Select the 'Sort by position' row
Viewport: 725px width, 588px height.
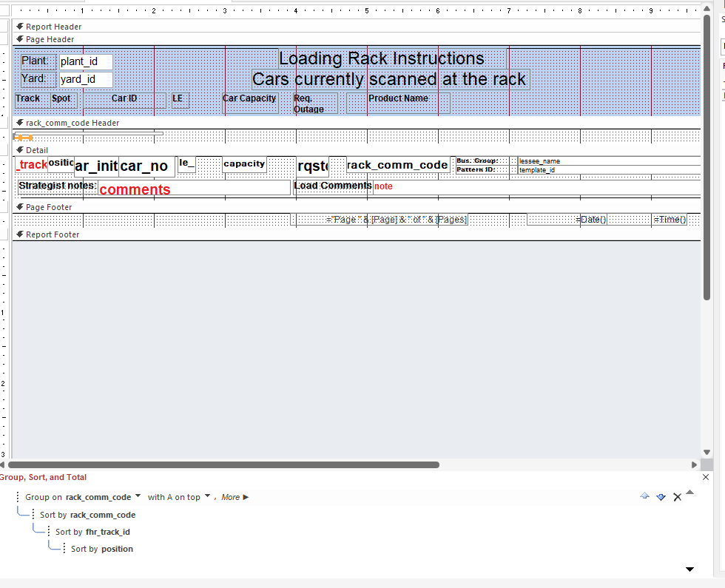[98, 549]
